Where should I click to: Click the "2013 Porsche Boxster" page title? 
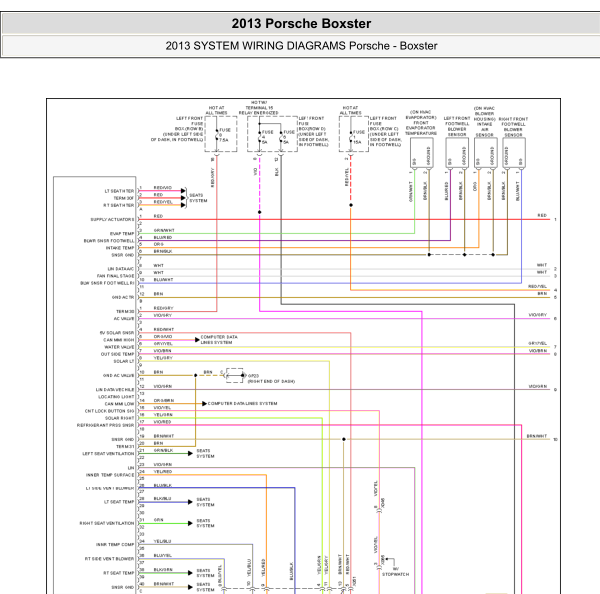point(301,24)
